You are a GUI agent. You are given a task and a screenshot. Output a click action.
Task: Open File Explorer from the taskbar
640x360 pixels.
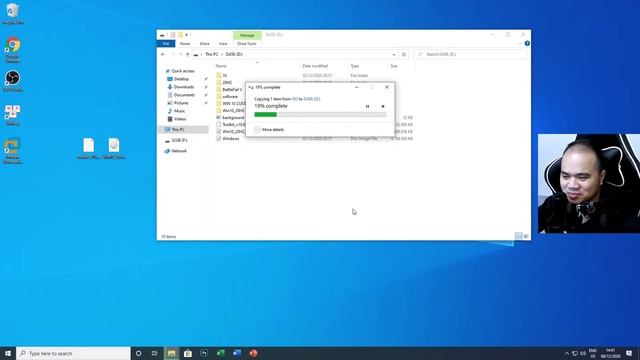[x=171, y=353]
